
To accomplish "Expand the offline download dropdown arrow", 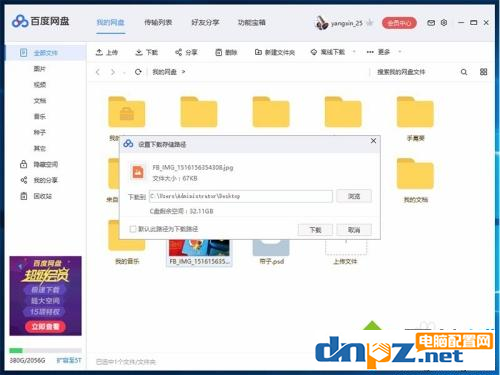I will 354,52.
